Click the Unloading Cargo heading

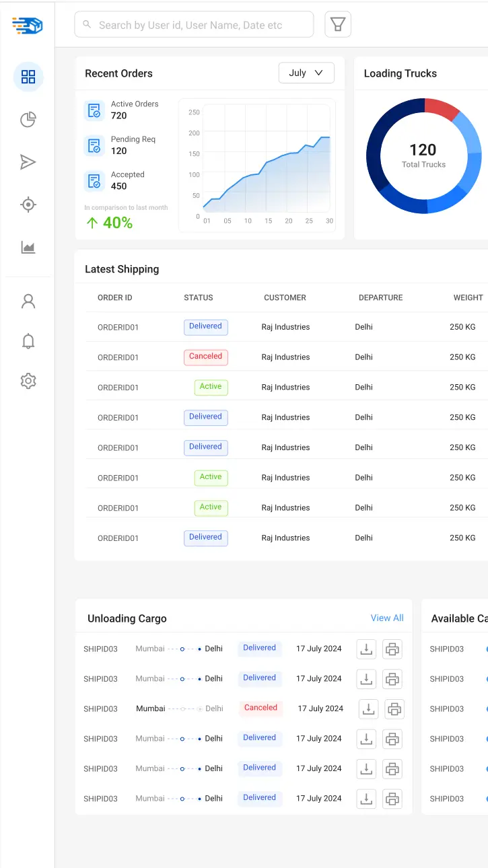[x=127, y=618]
